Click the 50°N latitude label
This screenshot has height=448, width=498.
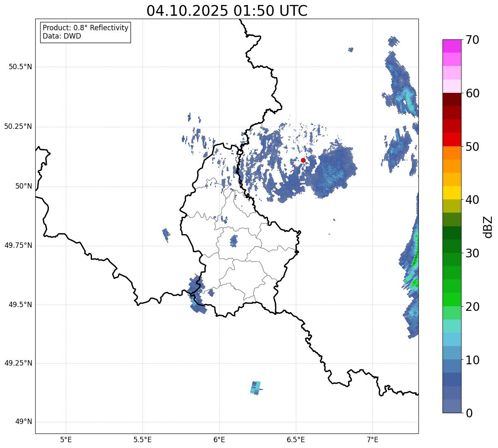tap(23, 186)
